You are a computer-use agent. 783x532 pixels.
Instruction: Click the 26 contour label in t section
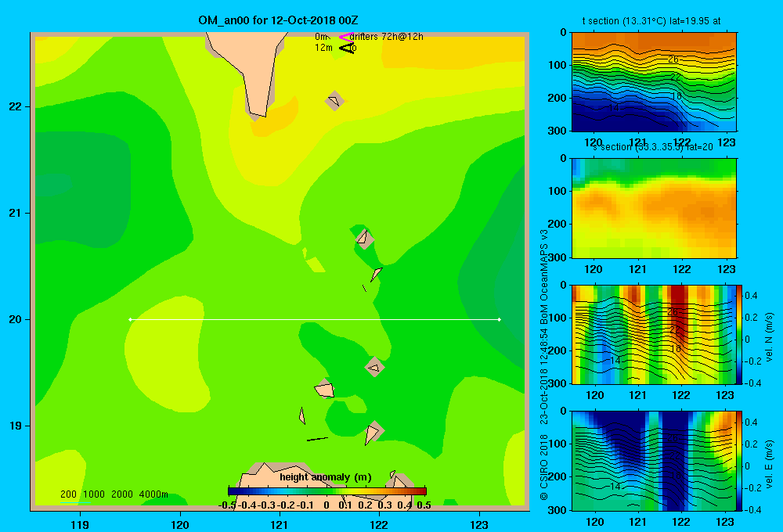pyautogui.click(x=673, y=59)
